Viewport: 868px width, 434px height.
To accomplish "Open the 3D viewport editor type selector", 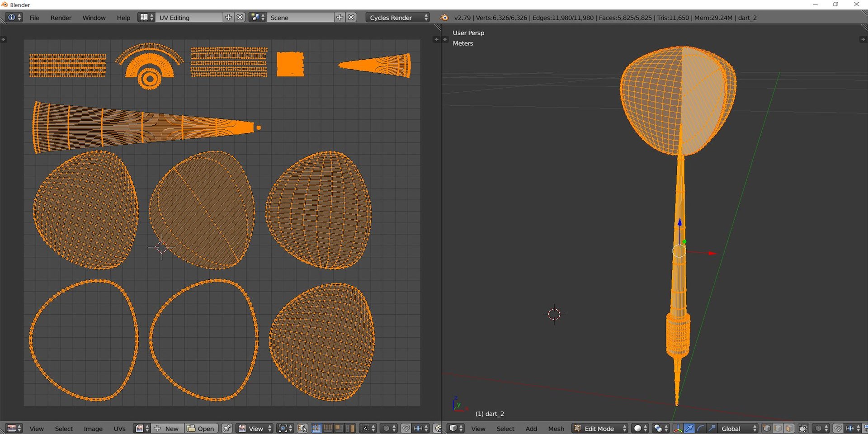I will [455, 429].
